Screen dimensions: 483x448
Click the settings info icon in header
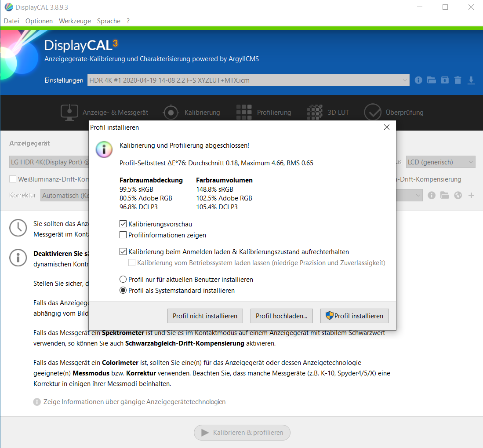tap(418, 80)
